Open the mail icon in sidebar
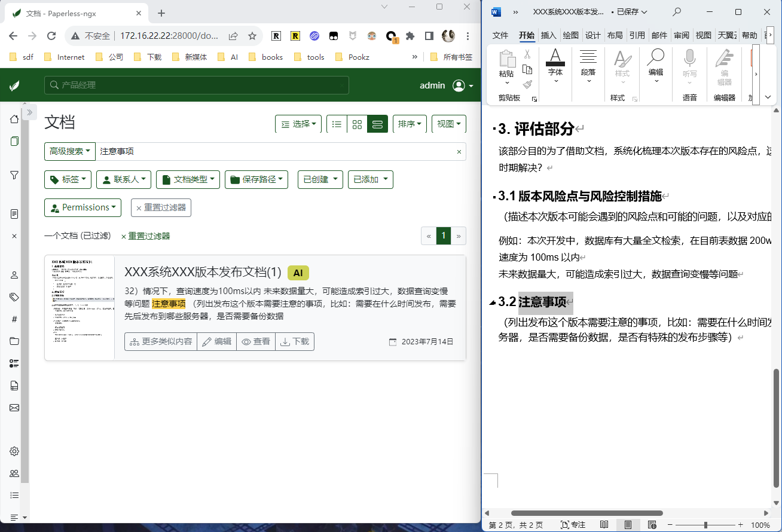 (x=14, y=408)
